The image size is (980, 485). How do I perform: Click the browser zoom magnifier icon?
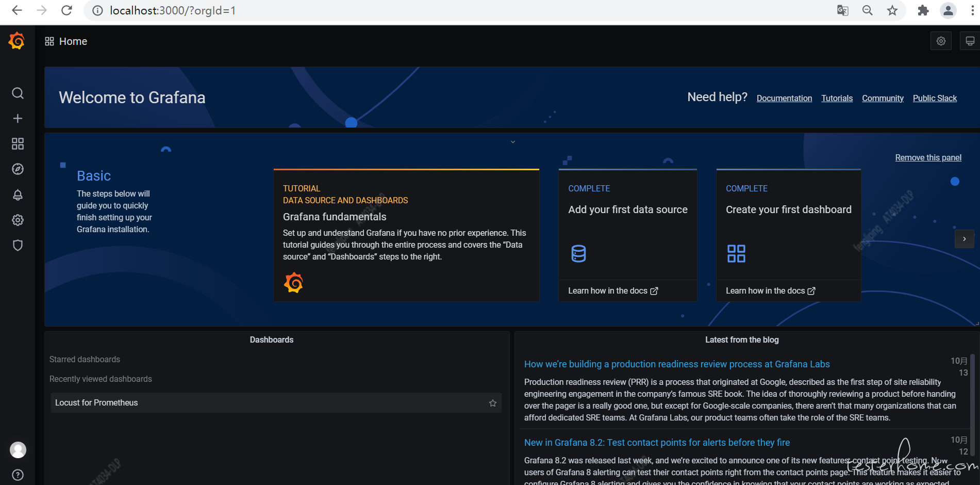tap(868, 10)
